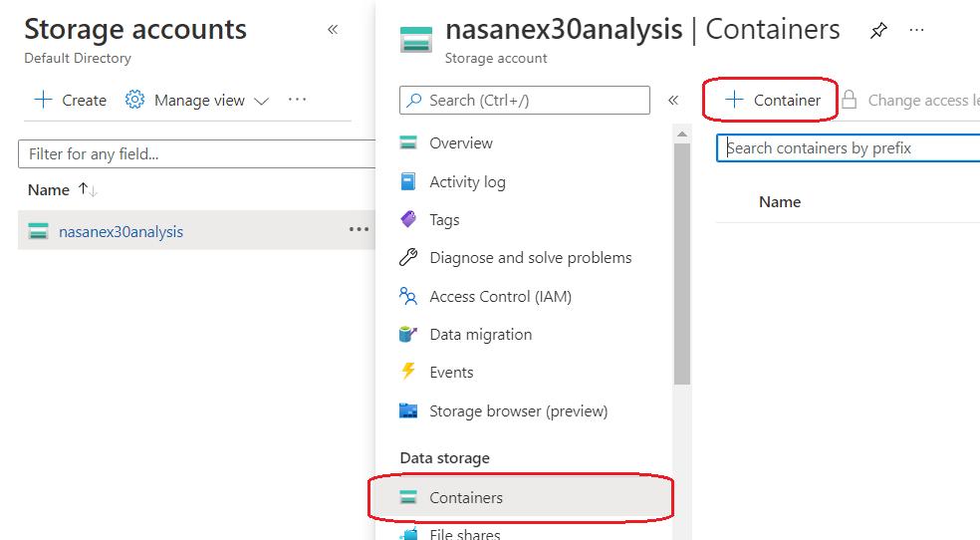The width and height of the screenshot is (980, 540).
Task: Click the Overview storage icon
Action: point(408,142)
